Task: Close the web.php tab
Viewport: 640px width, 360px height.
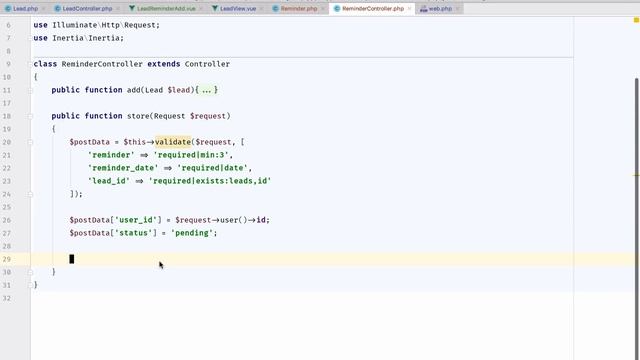Action: 457,9
